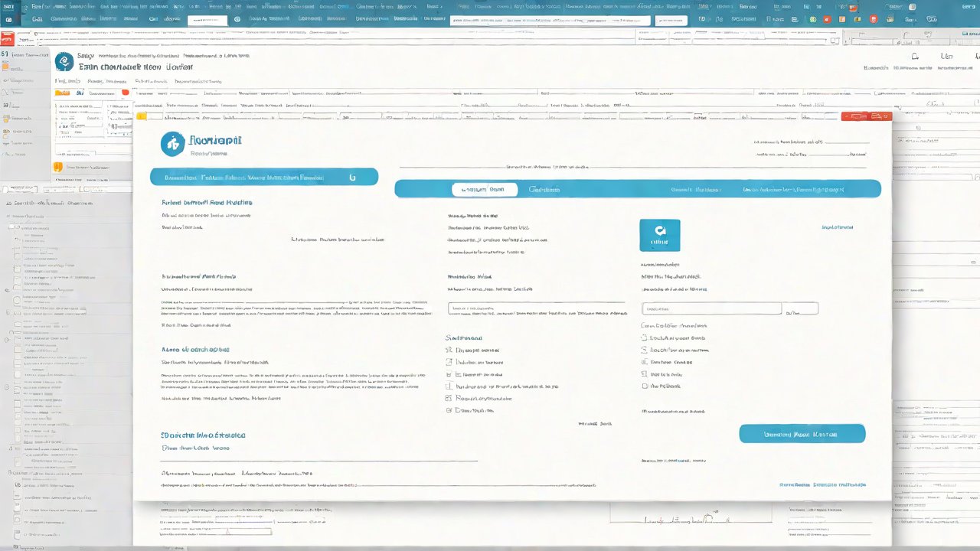Click the round blue logo in background window

tap(65, 62)
